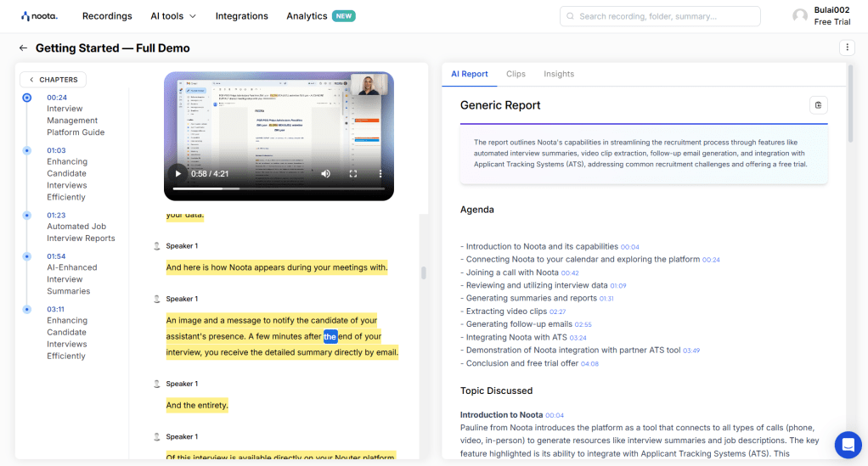Screen dimensions: 868x466
Task: Open video player more options
Action: click(380, 173)
